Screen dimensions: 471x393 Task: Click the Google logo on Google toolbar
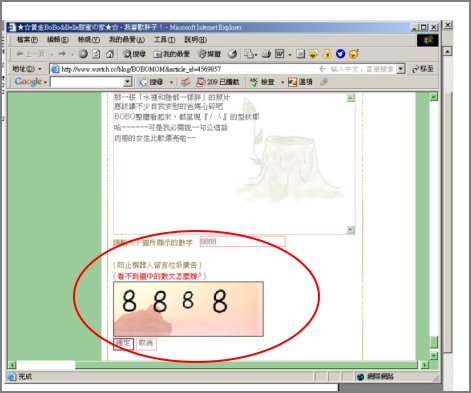28,82
